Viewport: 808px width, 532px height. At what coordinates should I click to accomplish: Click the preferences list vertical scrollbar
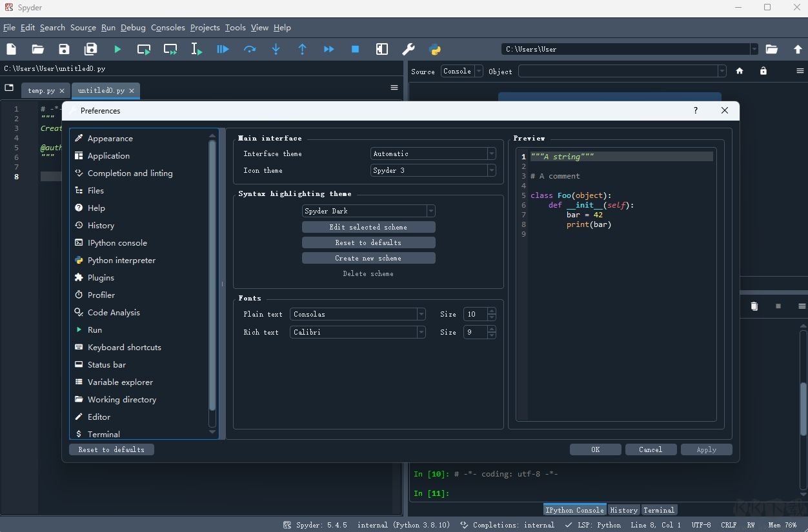click(x=212, y=277)
